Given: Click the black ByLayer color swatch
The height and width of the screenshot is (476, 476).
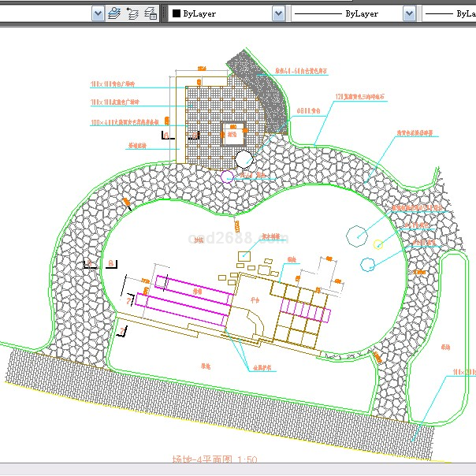Looking at the screenshot, I should (x=176, y=13).
